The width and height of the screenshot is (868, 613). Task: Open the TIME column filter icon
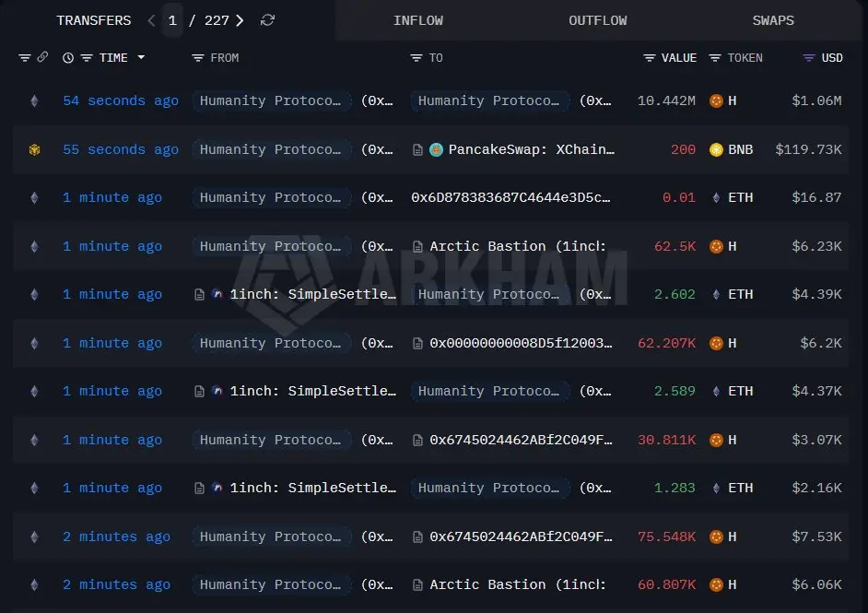click(x=87, y=57)
